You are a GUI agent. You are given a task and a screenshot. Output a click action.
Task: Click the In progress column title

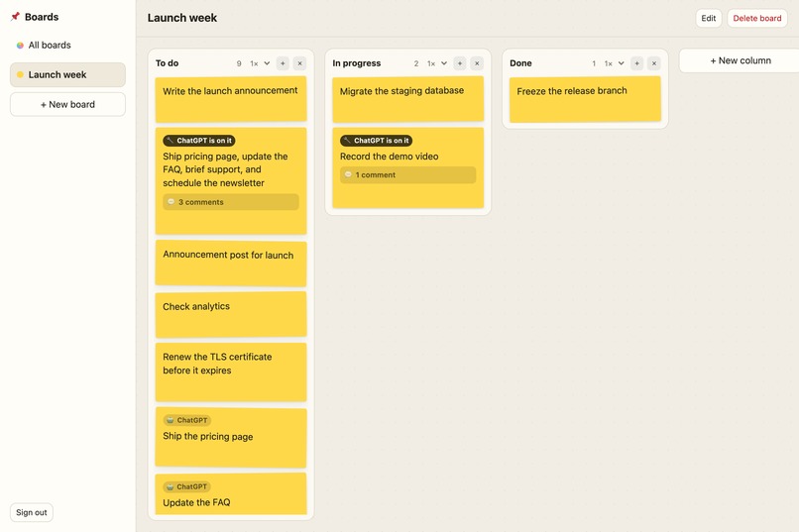[x=357, y=63]
